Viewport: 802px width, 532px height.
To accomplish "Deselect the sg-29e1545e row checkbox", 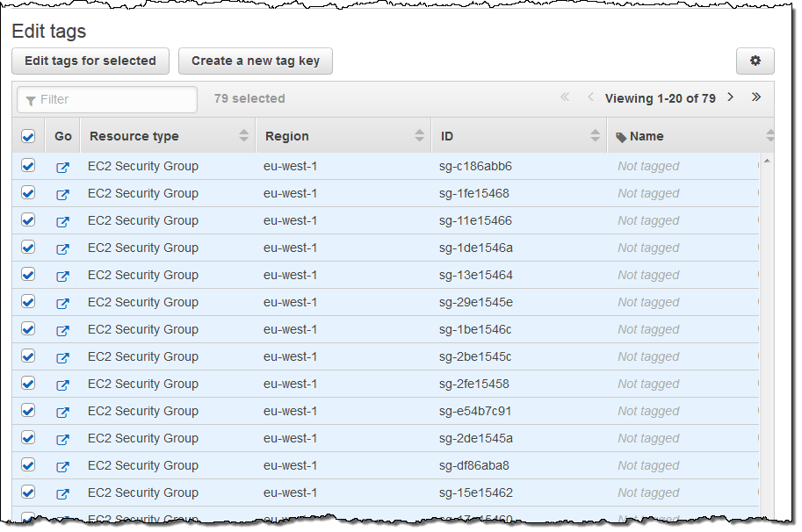I will tap(28, 302).
